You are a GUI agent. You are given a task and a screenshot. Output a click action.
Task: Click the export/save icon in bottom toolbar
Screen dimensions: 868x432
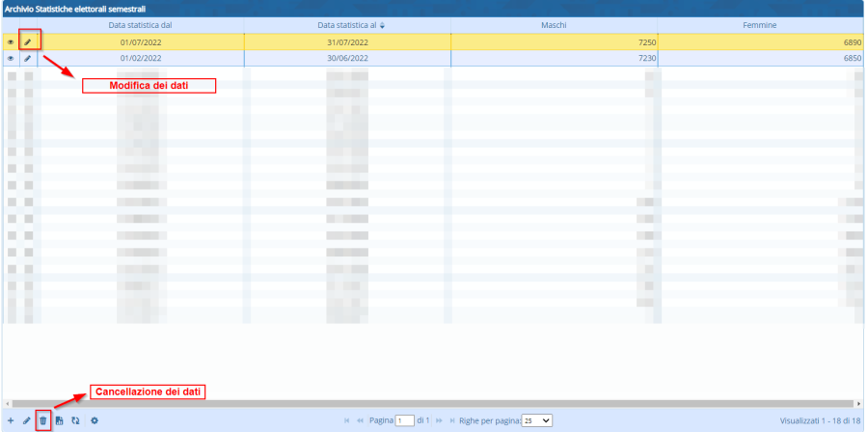59,421
